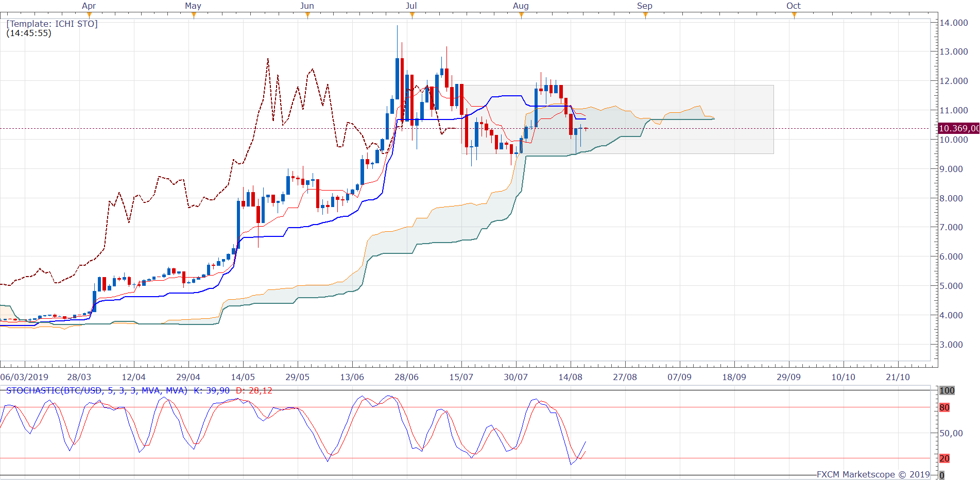Click the 30/07 date axis label
The image size is (980, 480).
click(516, 377)
